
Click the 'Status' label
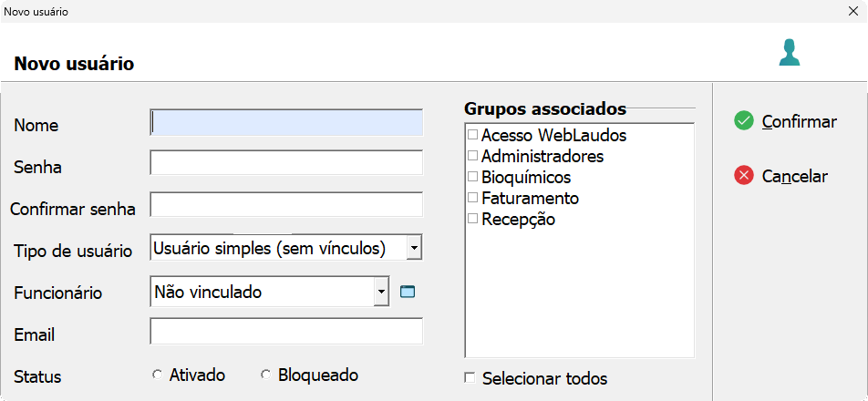[x=37, y=376]
